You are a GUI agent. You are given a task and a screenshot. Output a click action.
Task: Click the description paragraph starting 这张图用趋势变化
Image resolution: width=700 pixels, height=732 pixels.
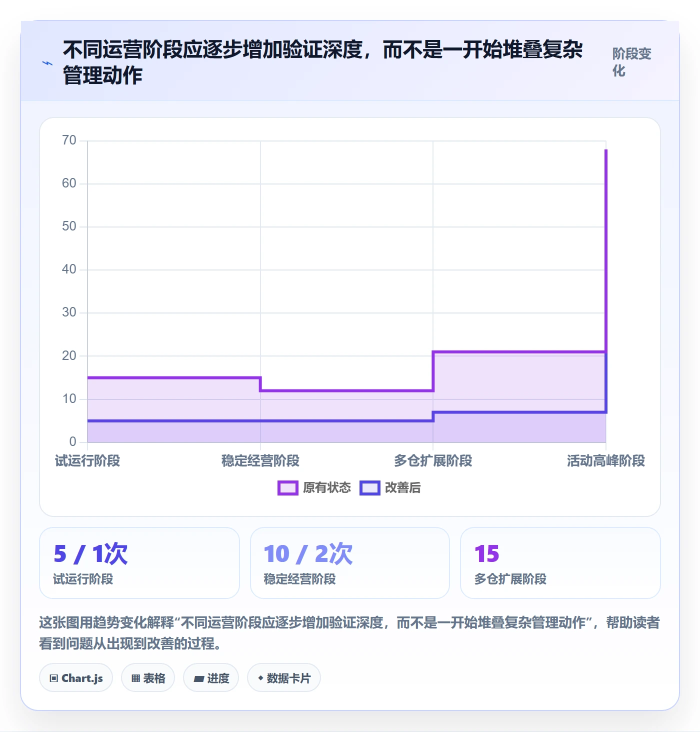[349, 633]
